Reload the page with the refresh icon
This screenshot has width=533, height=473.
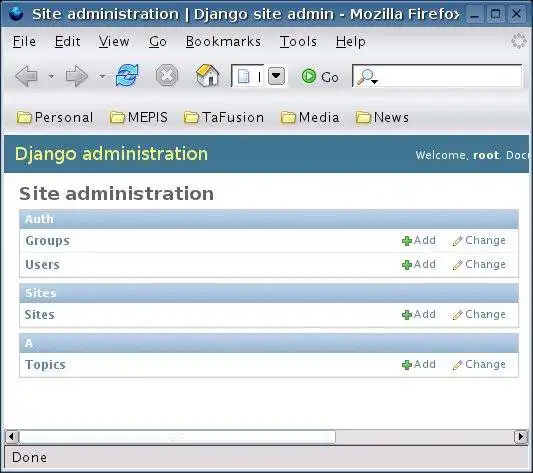(x=127, y=75)
